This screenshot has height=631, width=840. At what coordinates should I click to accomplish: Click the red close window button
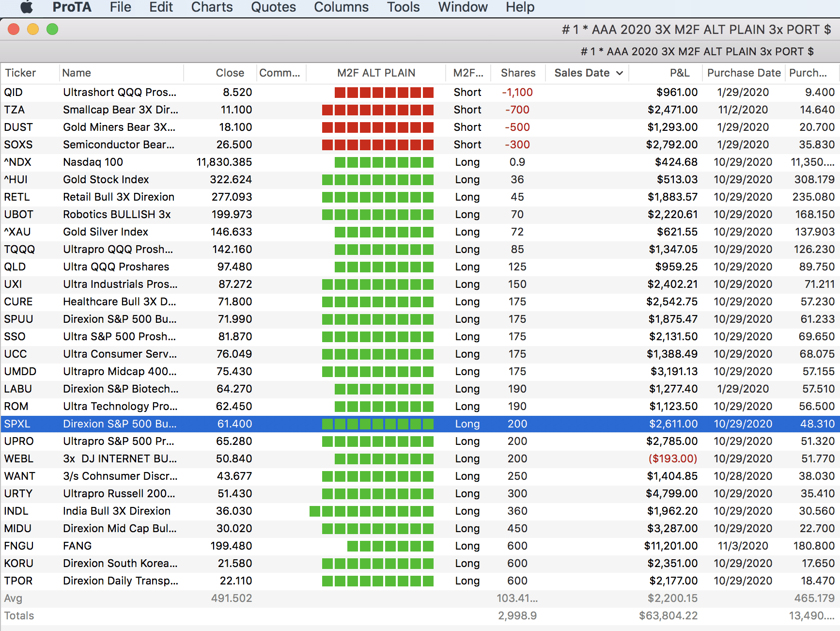click(x=14, y=30)
